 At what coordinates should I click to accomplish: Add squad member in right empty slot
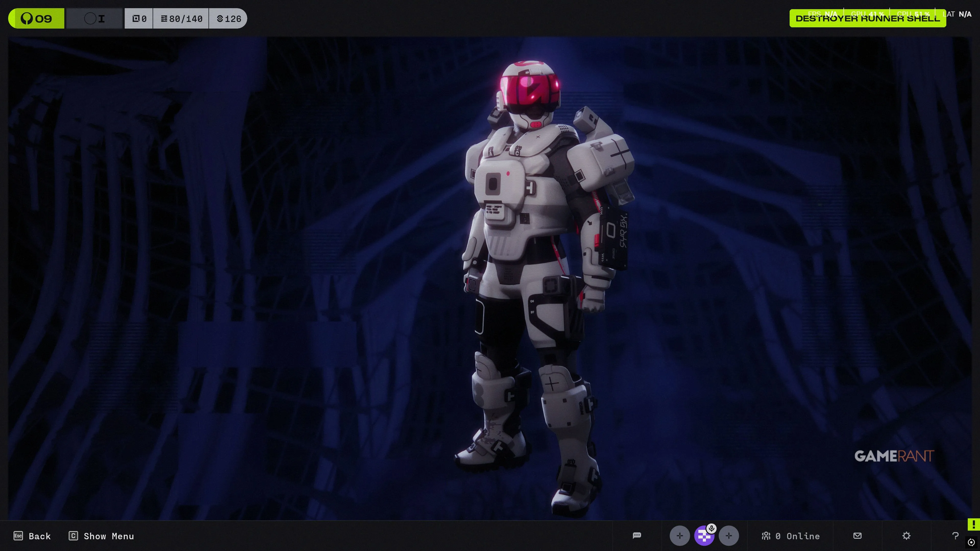729,535
